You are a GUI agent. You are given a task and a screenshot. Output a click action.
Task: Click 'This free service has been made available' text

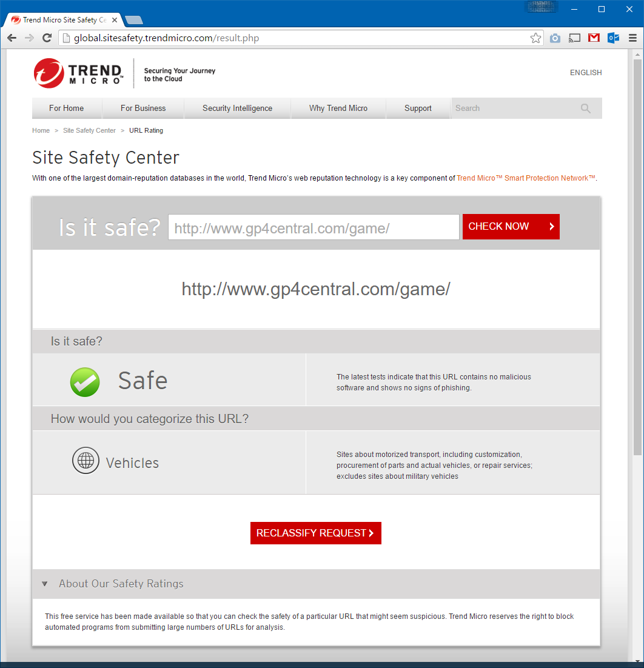pos(309,621)
